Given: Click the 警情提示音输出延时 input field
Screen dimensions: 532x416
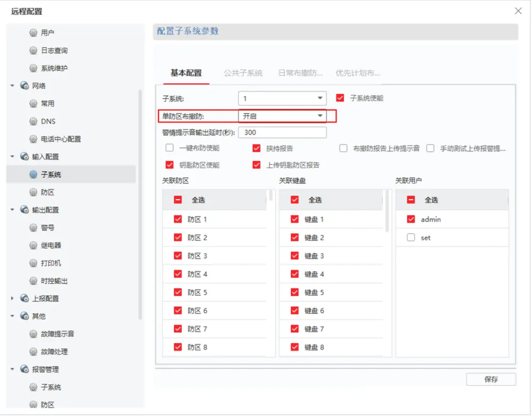Looking at the screenshot, I should click(x=282, y=133).
